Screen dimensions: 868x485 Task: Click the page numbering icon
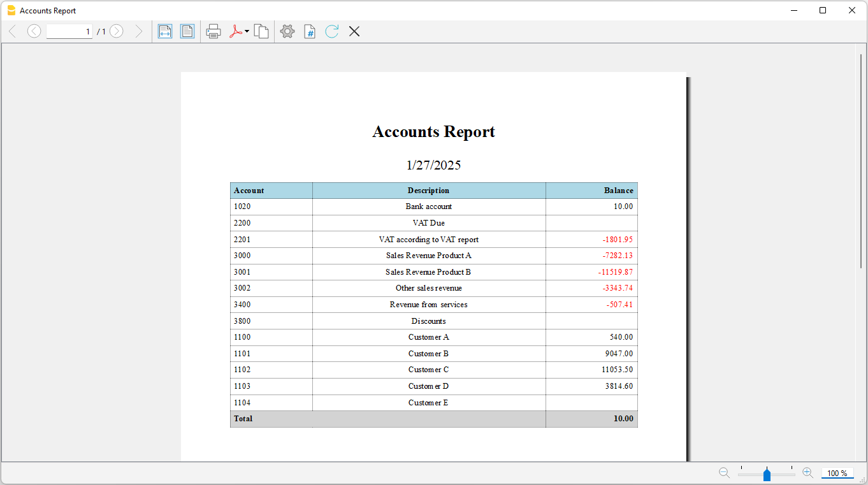[310, 31]
